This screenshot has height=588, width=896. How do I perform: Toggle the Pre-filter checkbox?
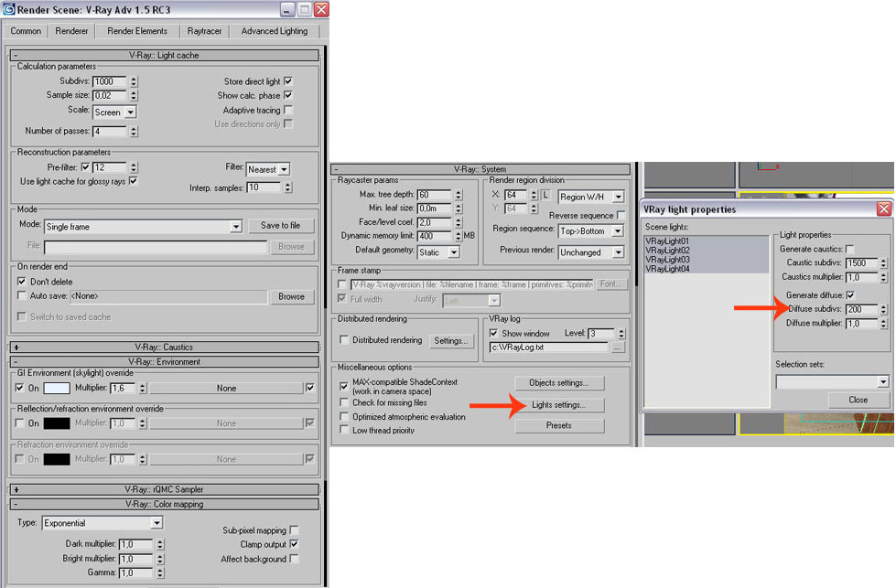point(86,167)
